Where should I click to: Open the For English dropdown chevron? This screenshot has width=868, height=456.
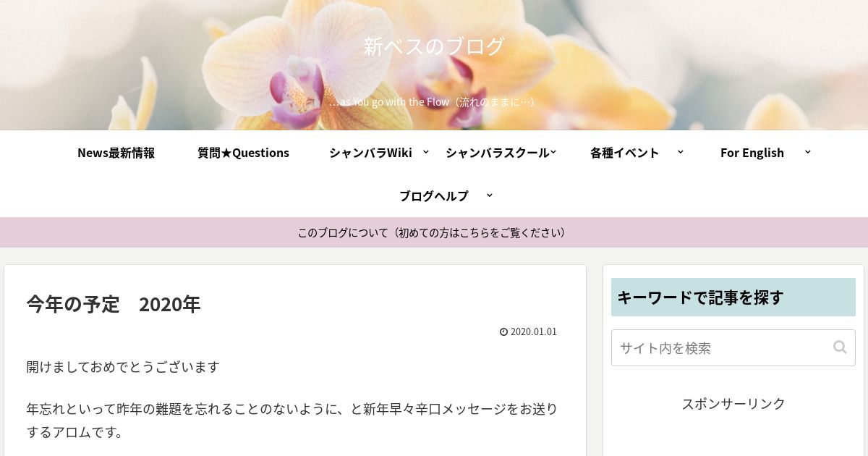808,151
